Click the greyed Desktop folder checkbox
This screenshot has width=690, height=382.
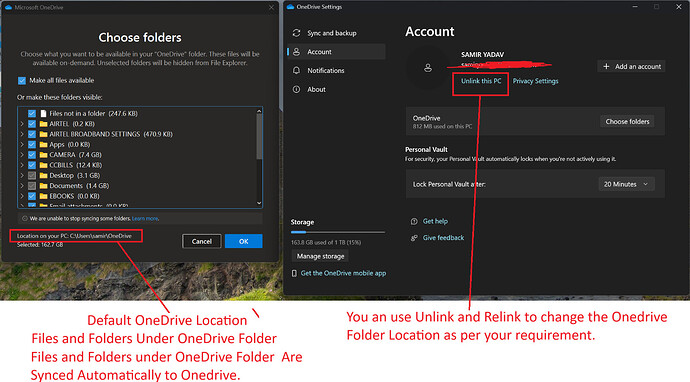pyautogui.click(x=32, y=175)
